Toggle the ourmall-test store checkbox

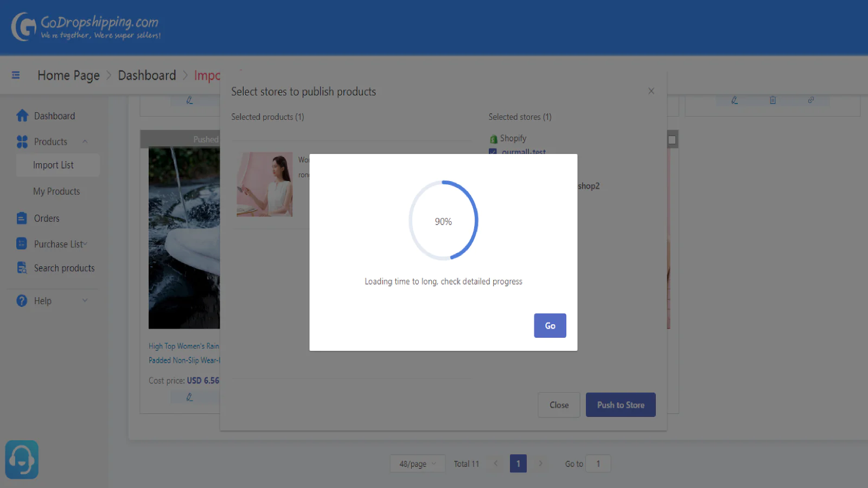[x=493, y=152]
